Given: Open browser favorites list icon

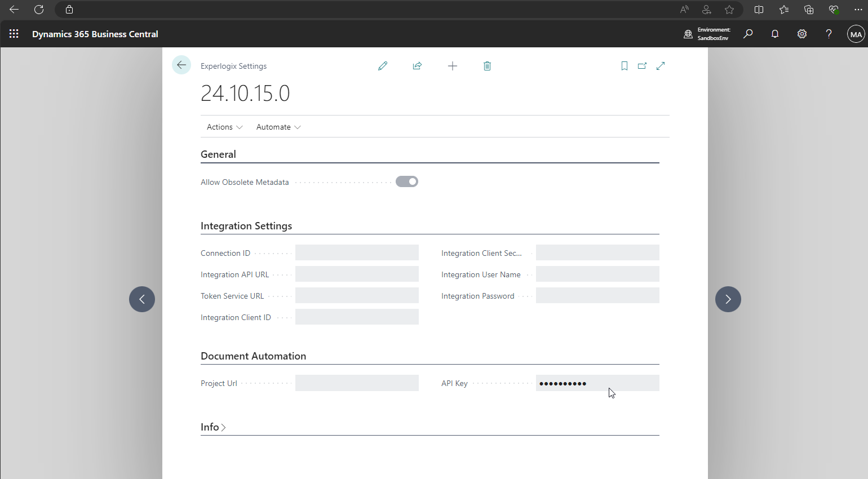Looking at the screenshot, I should point(784,10).
